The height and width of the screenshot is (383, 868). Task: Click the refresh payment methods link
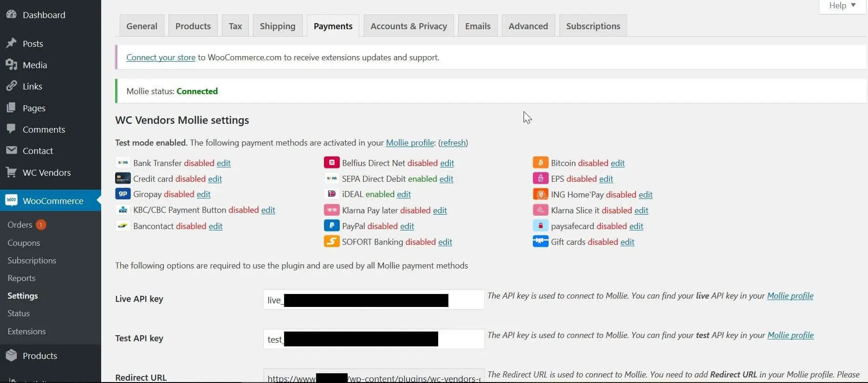coord(453,143)
